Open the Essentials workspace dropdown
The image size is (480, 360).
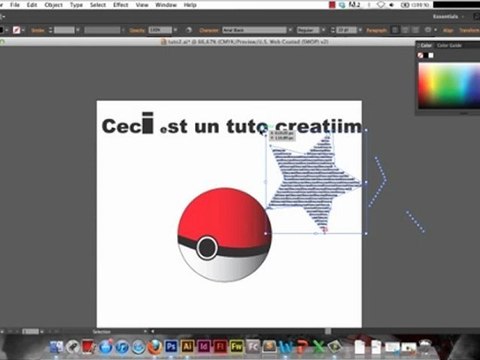448,16
